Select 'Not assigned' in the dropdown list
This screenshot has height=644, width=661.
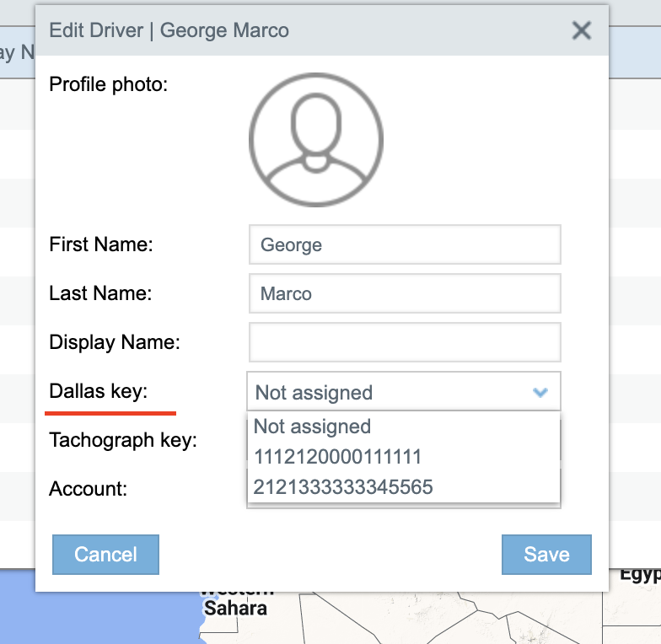coord(313,427)
